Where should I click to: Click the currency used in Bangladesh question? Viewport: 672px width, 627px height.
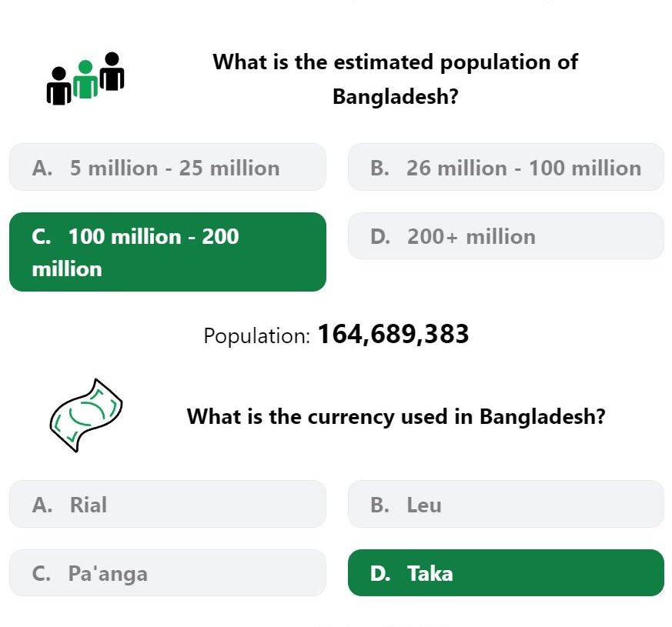point(396,416)
